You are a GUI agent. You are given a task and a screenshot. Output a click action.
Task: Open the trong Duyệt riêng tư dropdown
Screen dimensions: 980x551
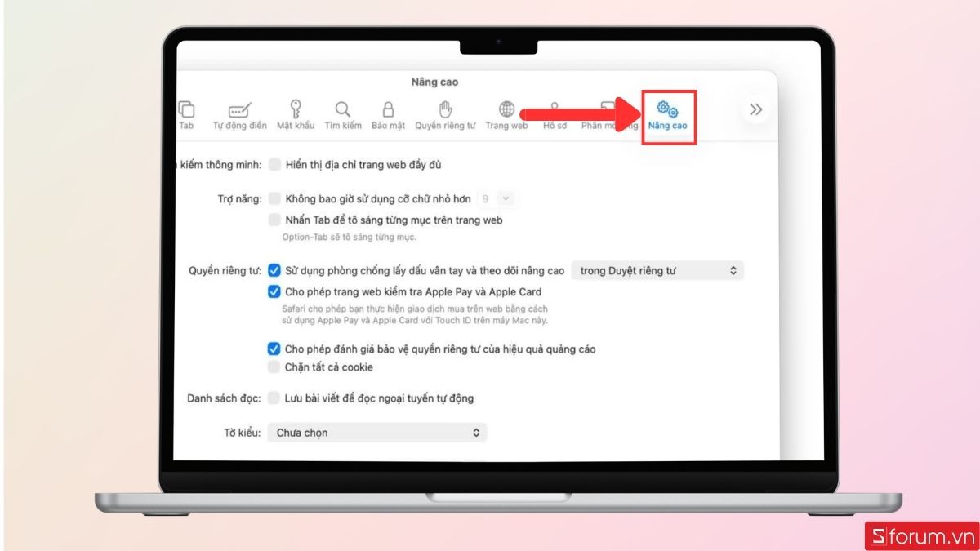657,270
